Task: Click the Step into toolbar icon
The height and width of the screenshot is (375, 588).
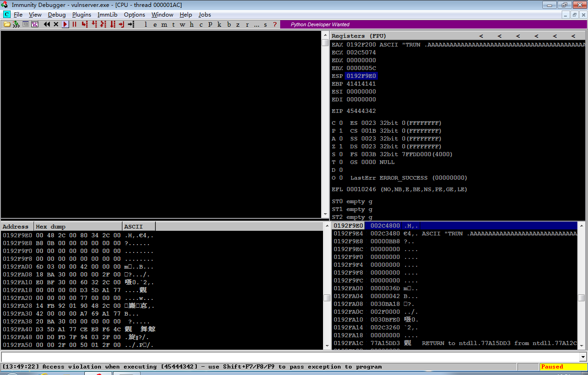Action: (x=85, y=24)
